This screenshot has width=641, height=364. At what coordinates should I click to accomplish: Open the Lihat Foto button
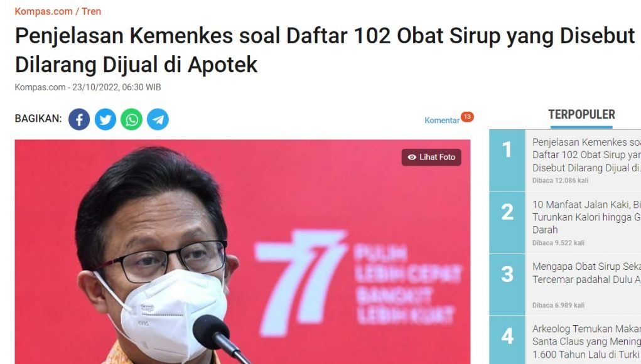coord(431,158)
